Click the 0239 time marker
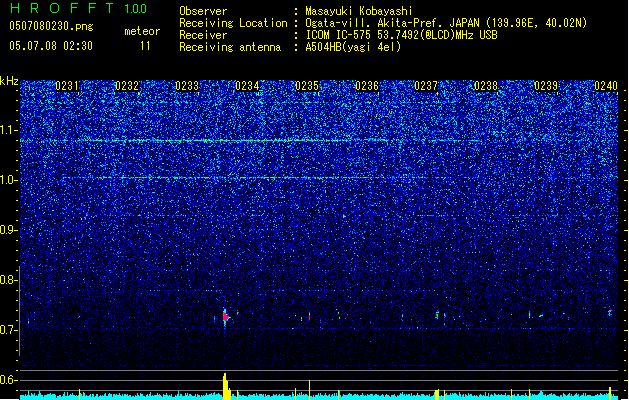The width and height of the screenshot is (629, 400). coord(546,86)
